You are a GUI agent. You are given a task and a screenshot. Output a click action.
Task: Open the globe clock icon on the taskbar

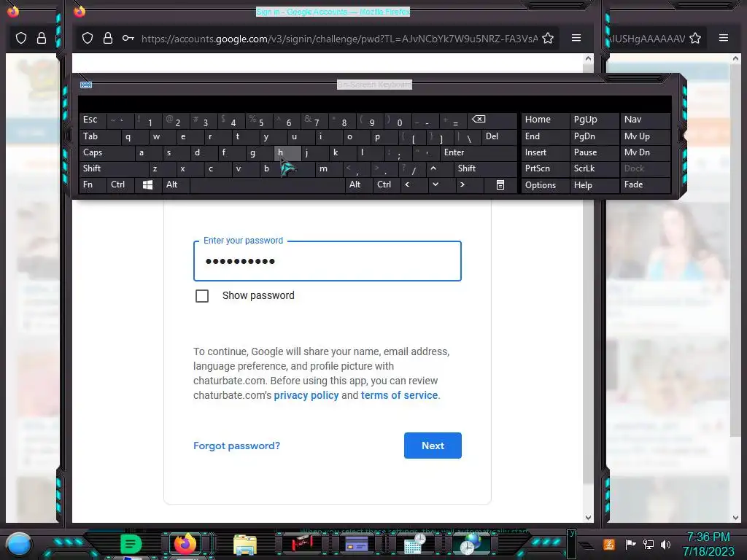(x=470, y=544)
